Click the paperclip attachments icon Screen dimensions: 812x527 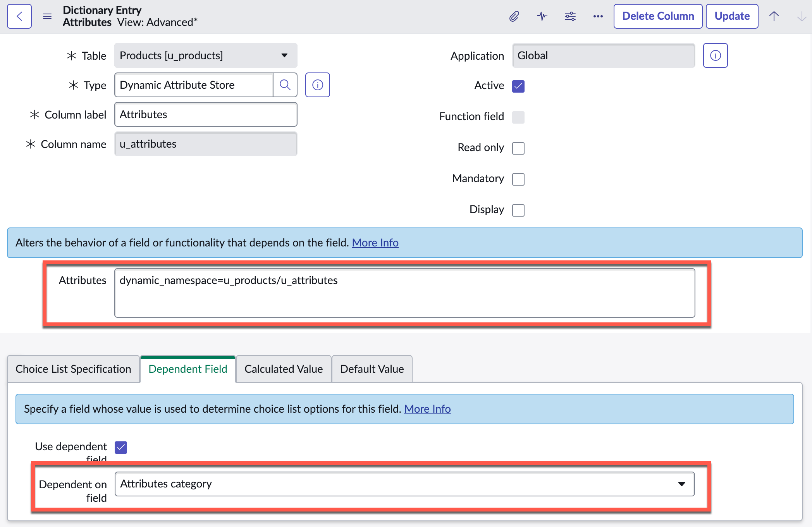pos(514,16)
